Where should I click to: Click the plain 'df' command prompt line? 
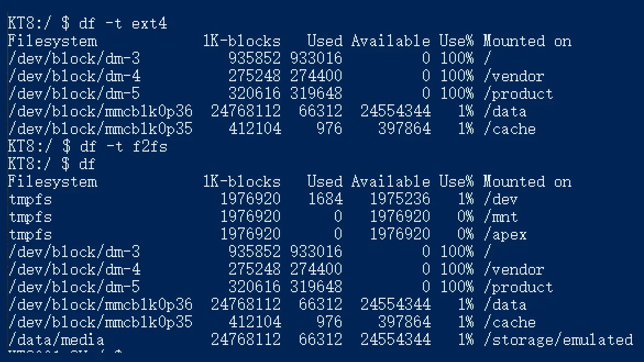(x=87, y=164)
